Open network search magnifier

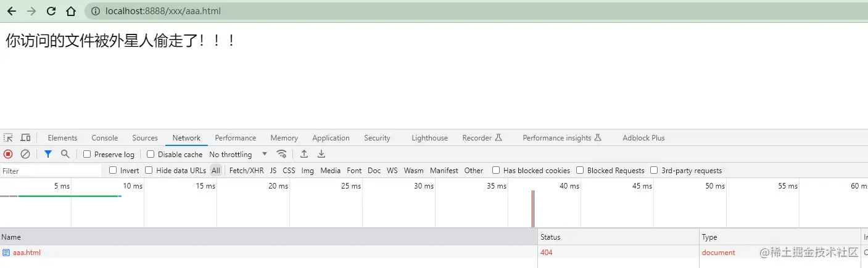[65, 154]
